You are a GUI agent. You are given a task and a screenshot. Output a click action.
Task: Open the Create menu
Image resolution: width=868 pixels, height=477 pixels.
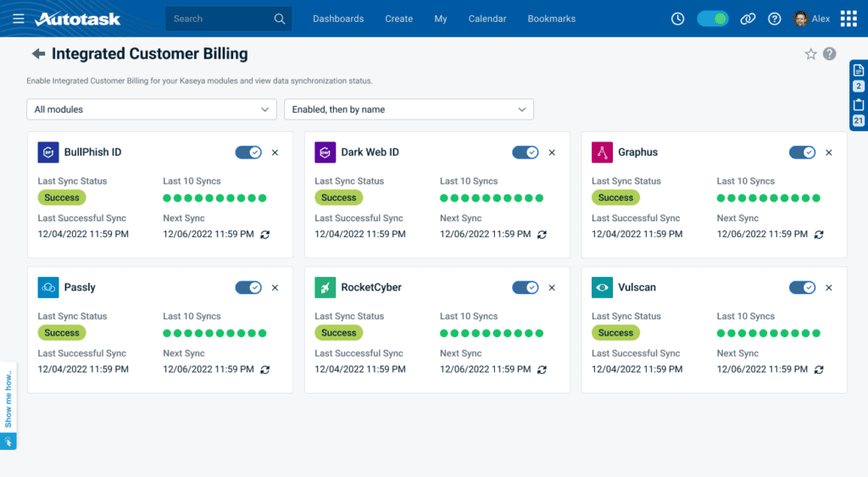pos(398,19)
